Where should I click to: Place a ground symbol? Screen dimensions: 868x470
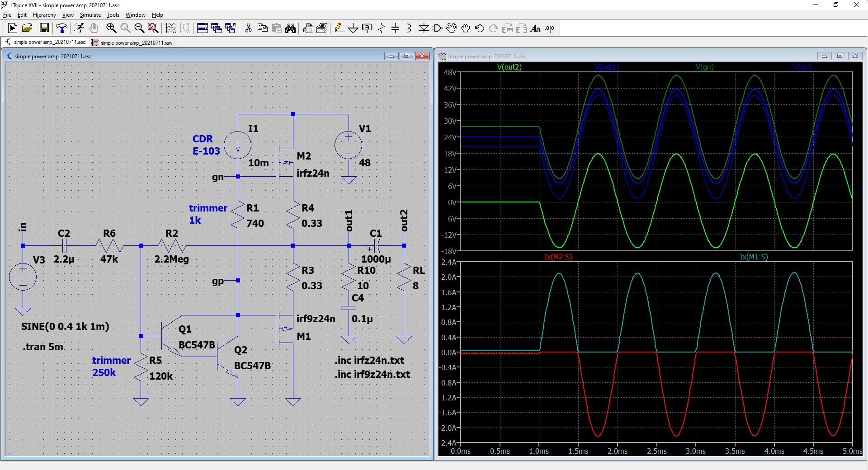pyautogui.click(x=354, y=28)
